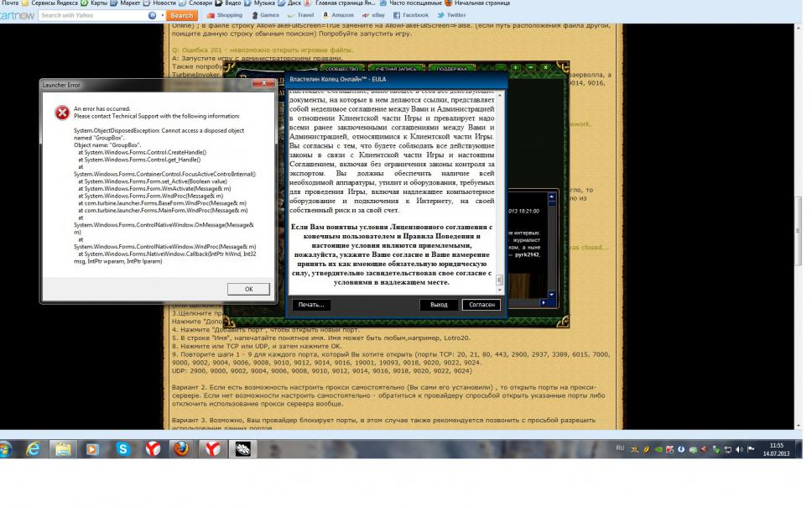
Task: Minimize the game launcher window
Action: click(530, 68)
